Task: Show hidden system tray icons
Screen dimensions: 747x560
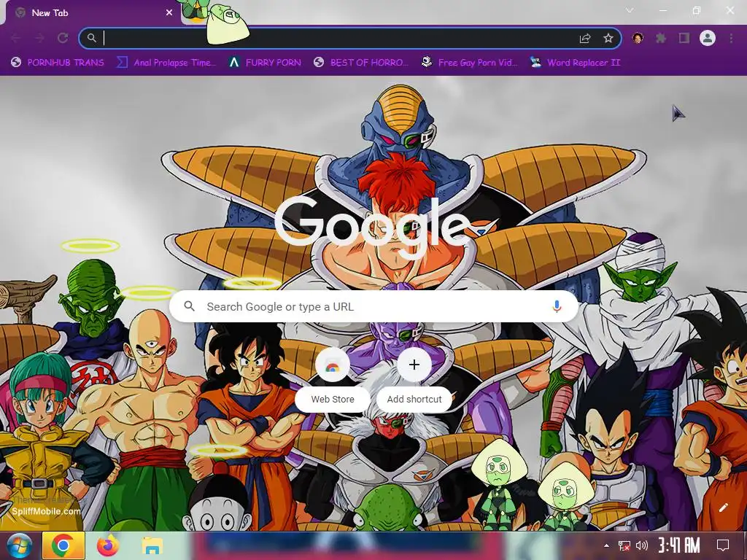Action: pyautogui.click(x=606, y=545)
